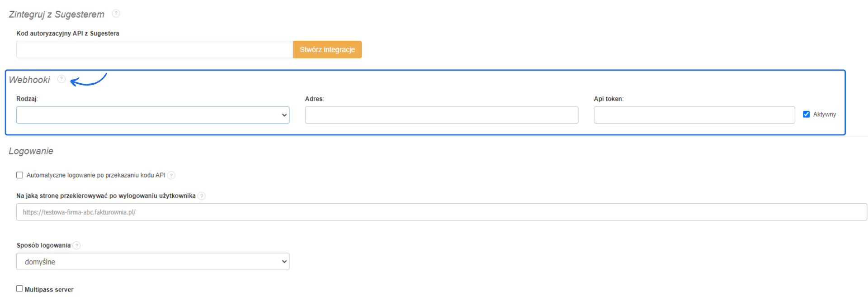
Task: Click help icon next to Zintegruj z Sugesterem
Action: 116,14
